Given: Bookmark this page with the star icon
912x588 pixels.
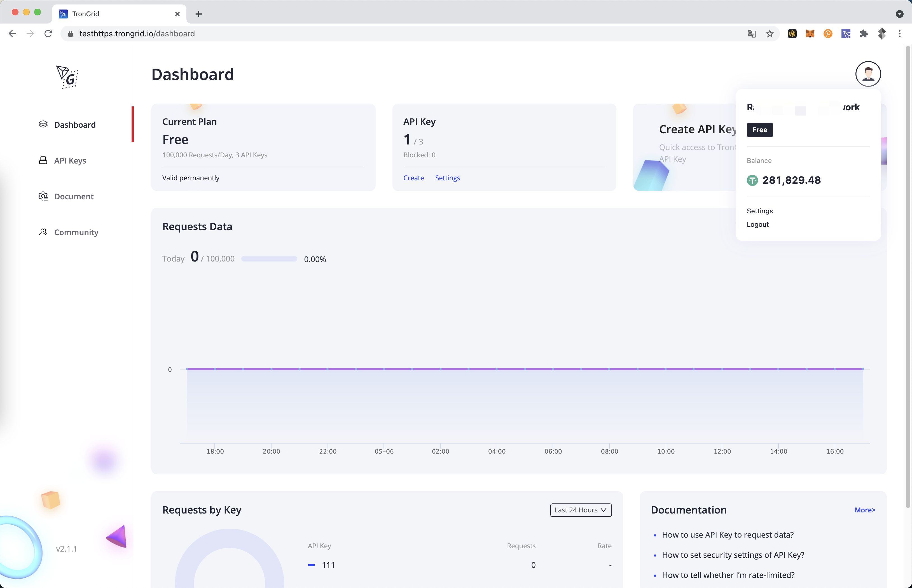Looking at the screenshot, I should [x=770, y=34].
